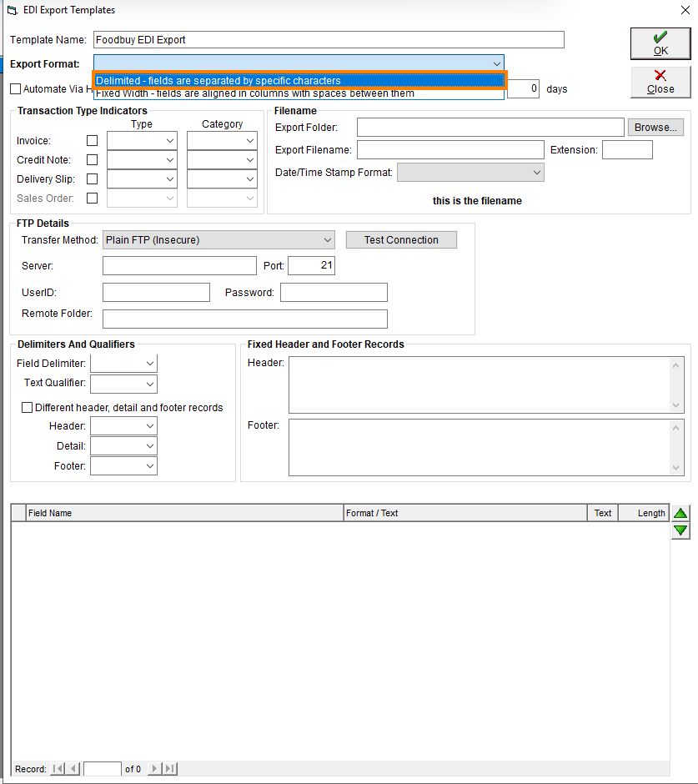
Task: Click the 'this is the filename' label
Action: 477,201
